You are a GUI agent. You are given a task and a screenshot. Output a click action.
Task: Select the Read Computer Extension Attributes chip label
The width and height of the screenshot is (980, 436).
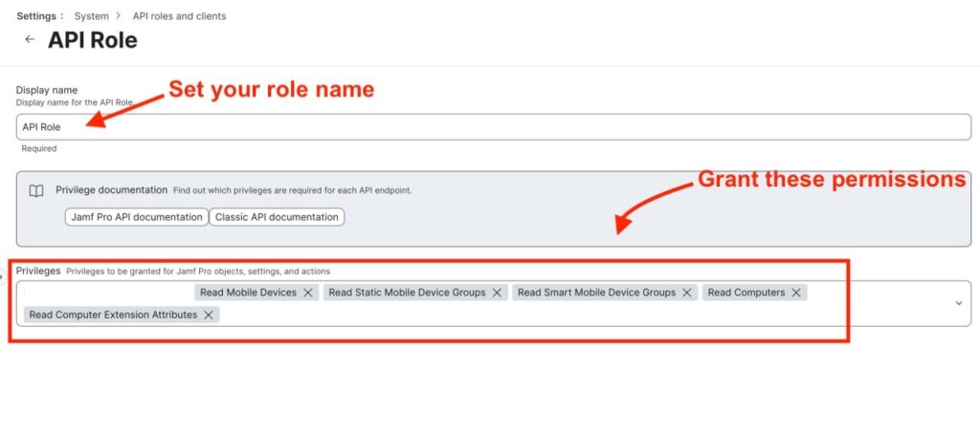click(113, 315)
